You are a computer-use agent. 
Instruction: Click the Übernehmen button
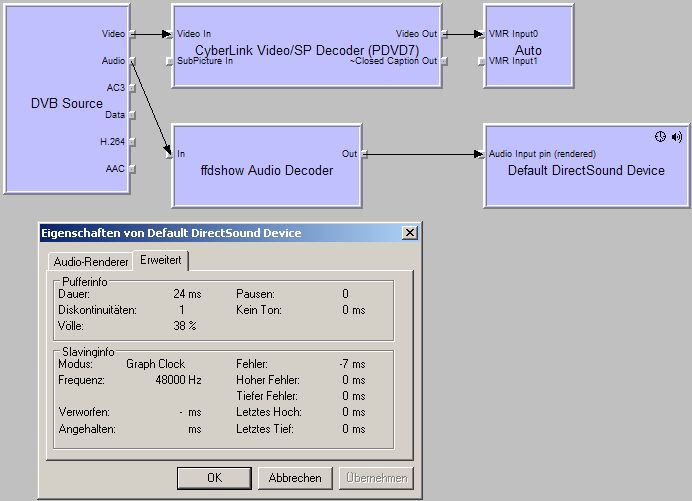tap(376, 478)
